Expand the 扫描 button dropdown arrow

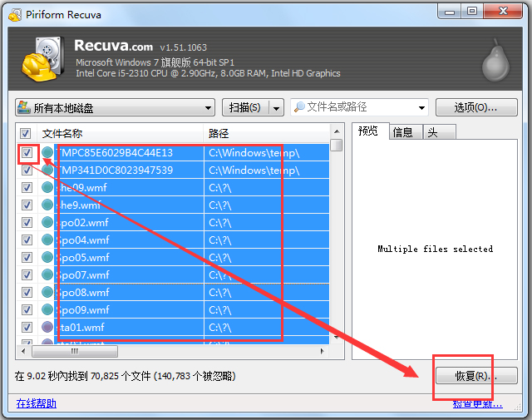pyautogui.click(x=277, y=108)
